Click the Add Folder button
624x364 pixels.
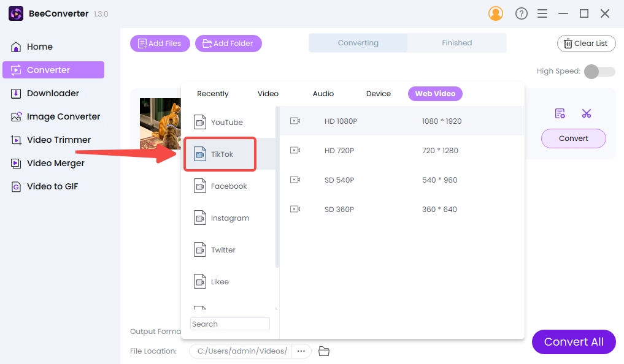click(x=228, y=44)
